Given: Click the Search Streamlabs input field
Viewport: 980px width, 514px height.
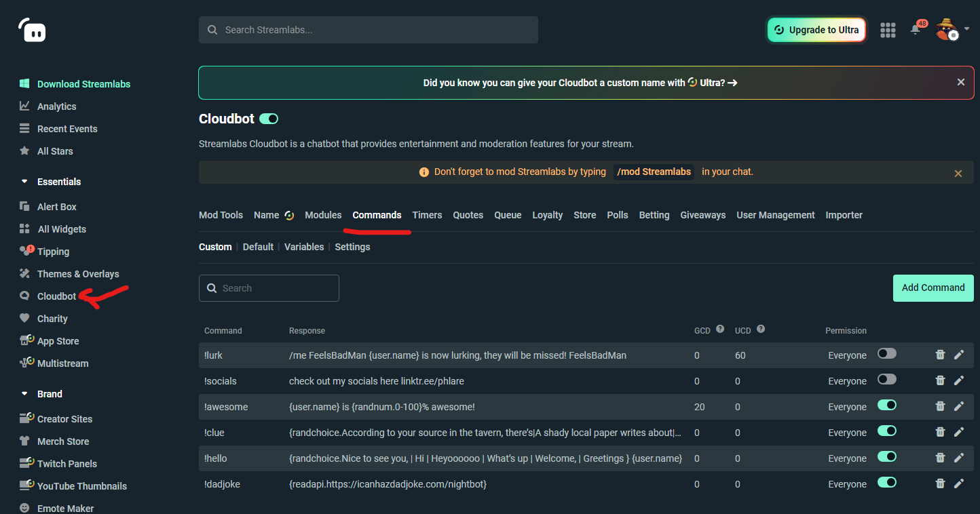Looking at the screenshot, I should [369, 30].
